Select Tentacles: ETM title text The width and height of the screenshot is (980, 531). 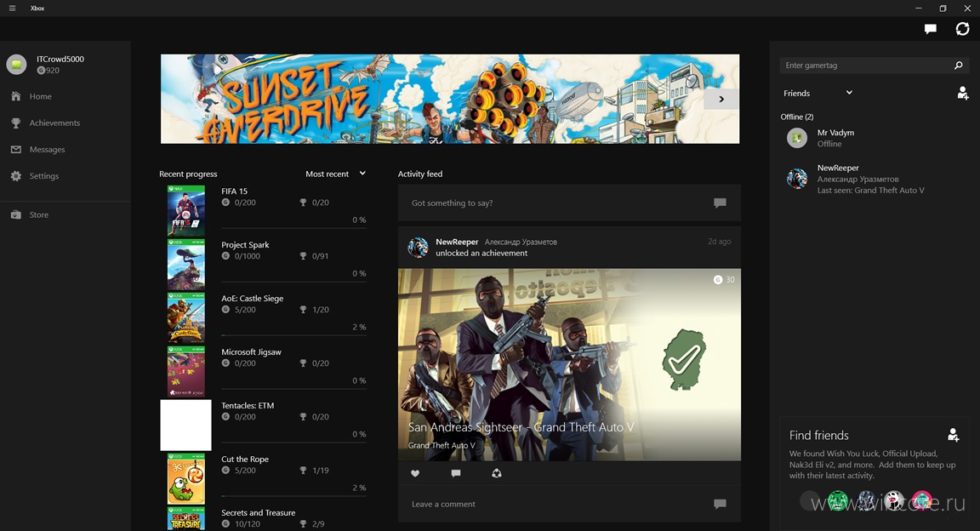pos(248,405)
